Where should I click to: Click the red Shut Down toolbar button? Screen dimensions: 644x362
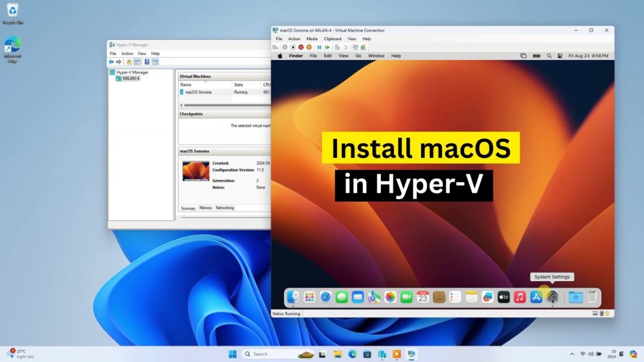[x=301, y=47]
